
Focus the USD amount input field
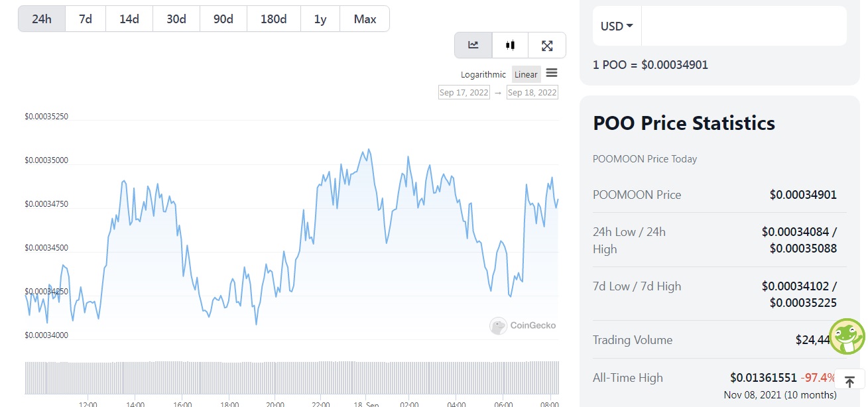click(x=743, y=27)
